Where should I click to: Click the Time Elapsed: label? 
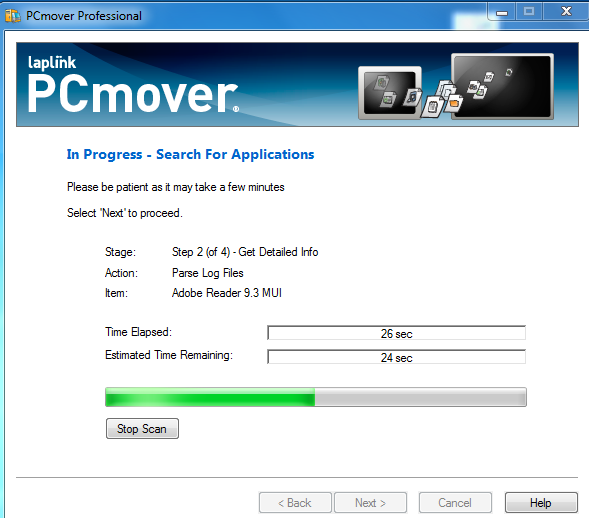click(138, 332)
